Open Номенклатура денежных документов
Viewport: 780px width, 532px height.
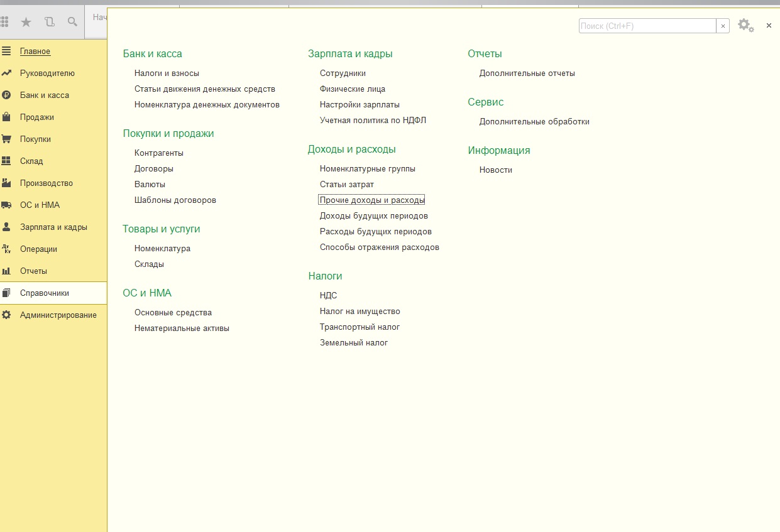tap(207, 105)
